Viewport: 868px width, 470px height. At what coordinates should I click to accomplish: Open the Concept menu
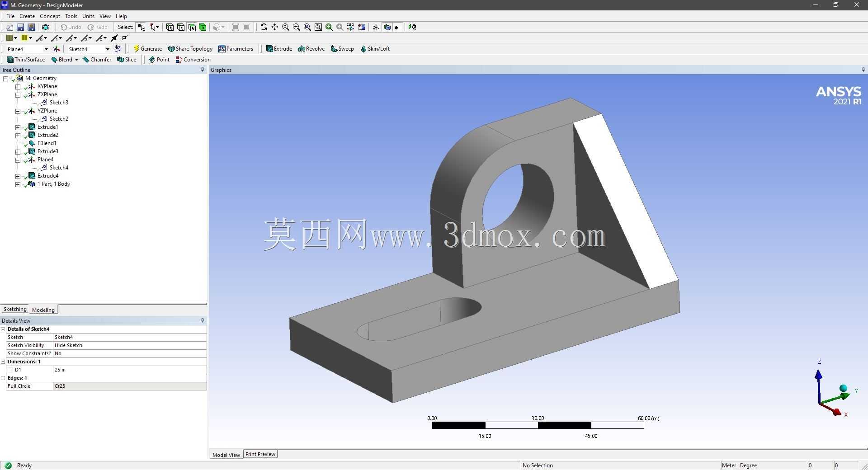pyautogui.click(x=50, y=16)
